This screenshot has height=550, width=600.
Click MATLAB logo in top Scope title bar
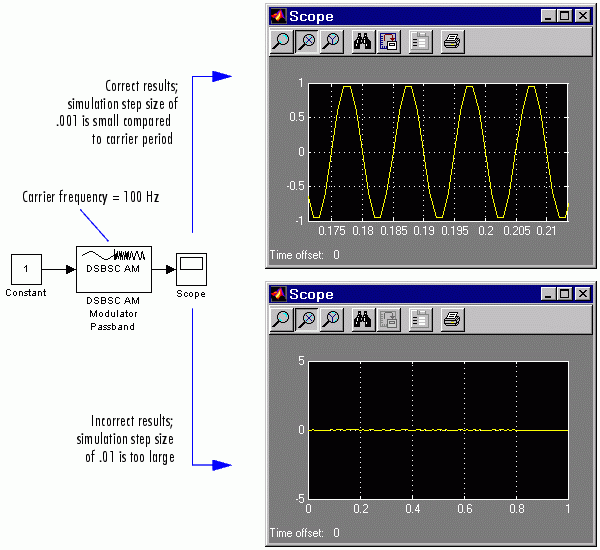278,16
